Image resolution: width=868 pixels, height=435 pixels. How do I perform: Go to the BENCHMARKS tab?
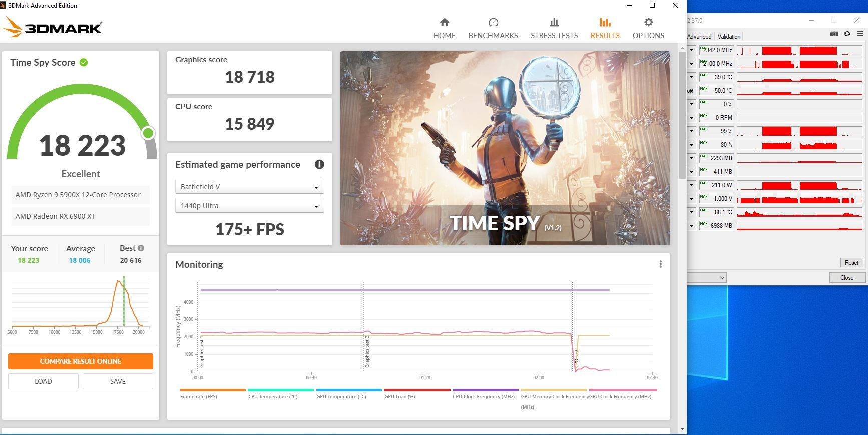(x=493, y=29)
